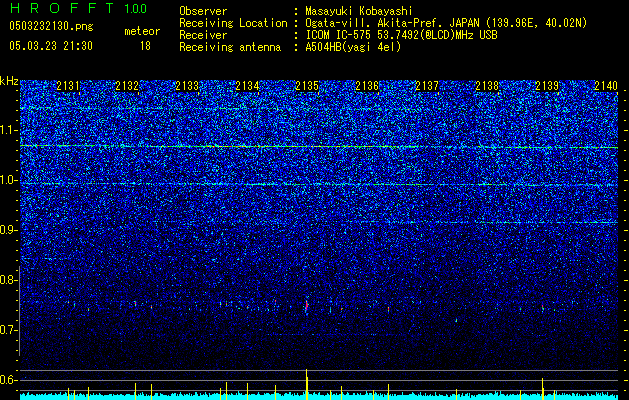Click the tallest yellow intensity spike at the bottom

tap(306, 384)
